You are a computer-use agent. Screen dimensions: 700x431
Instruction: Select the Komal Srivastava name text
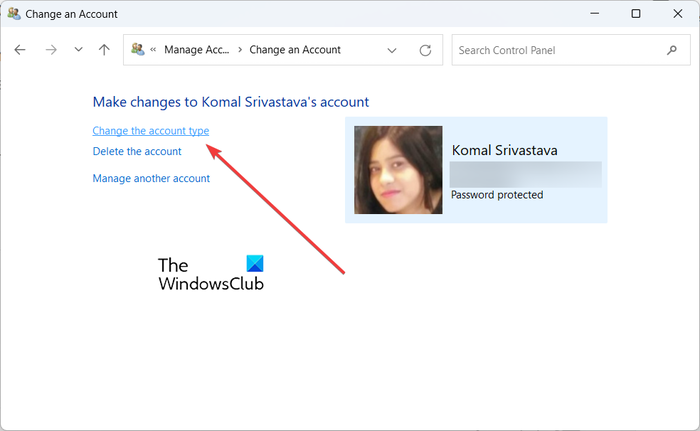tap(504, 150)
